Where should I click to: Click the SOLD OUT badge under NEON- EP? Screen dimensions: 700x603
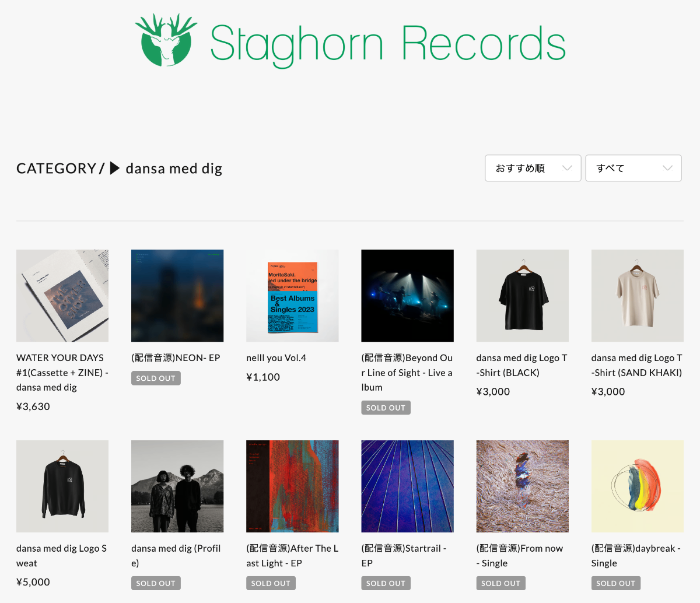[156, 378]
